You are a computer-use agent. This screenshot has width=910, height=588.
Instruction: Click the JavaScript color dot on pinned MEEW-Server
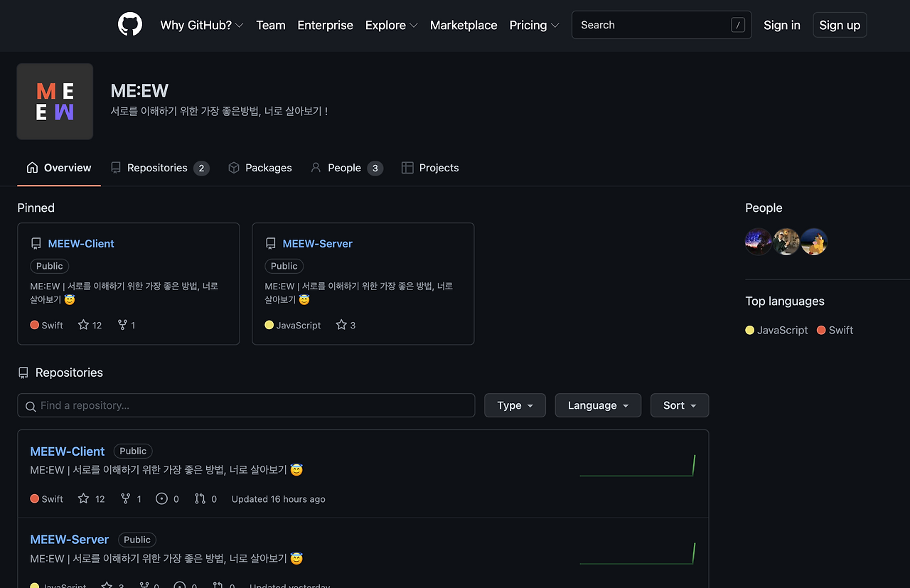pos(269,325)
